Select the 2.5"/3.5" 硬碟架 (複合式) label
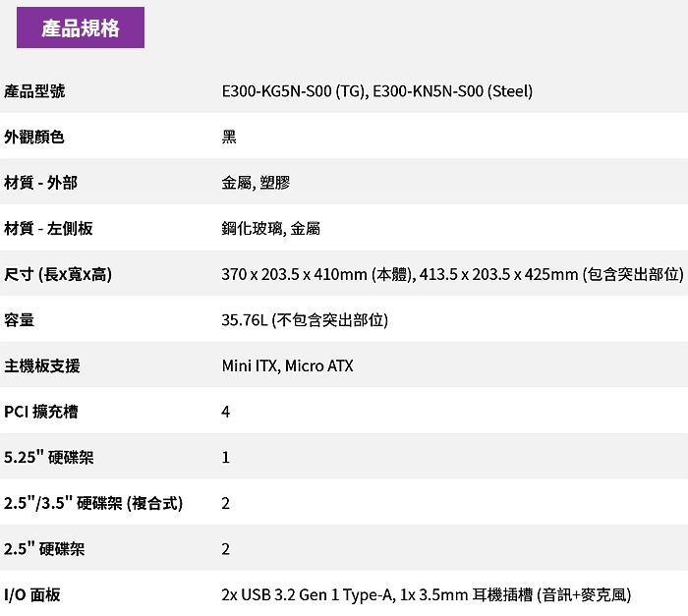Viewport: 688px width, 616px height. click(x=93, y=503)
